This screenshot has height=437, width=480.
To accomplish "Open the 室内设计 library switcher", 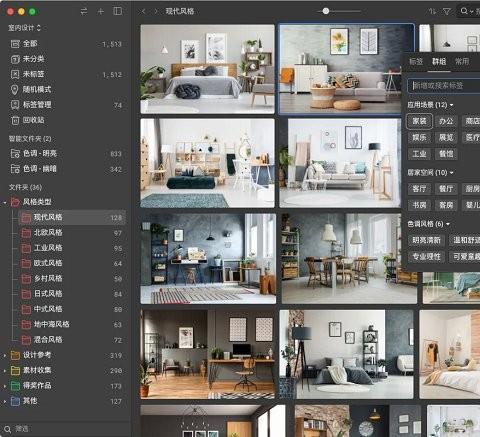I will tap(24, 28).
